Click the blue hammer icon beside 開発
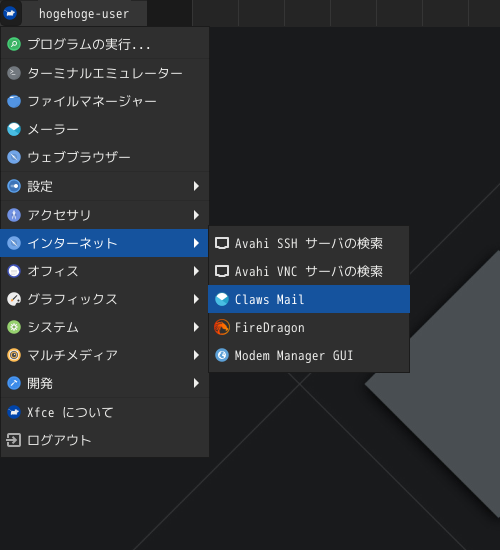 coord(14,383)
